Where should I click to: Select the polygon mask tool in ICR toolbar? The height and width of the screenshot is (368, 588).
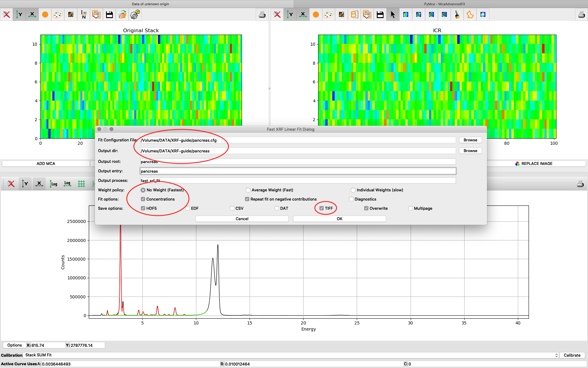tap(470, 14)
